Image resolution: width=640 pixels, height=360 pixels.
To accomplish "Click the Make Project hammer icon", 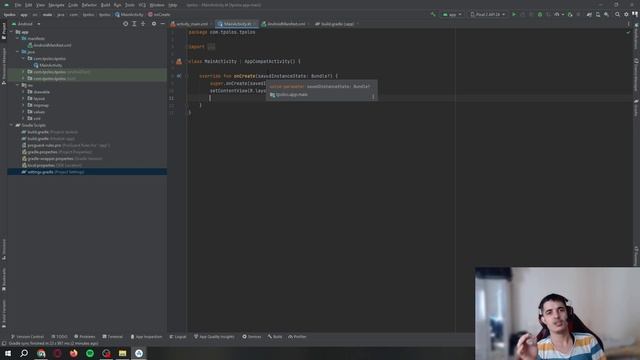I will pyautogui.click(x=433, y=14).
